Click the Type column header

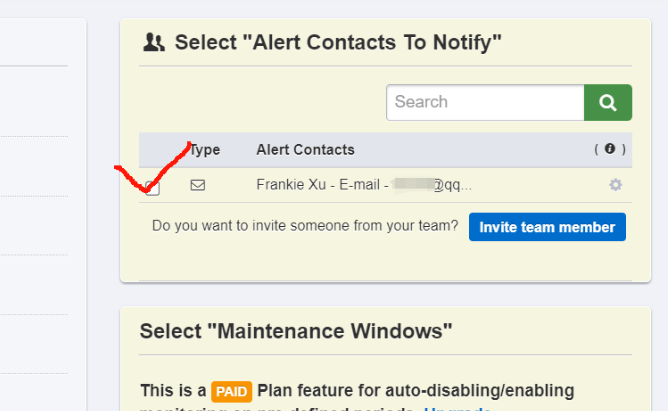[204, 150]
